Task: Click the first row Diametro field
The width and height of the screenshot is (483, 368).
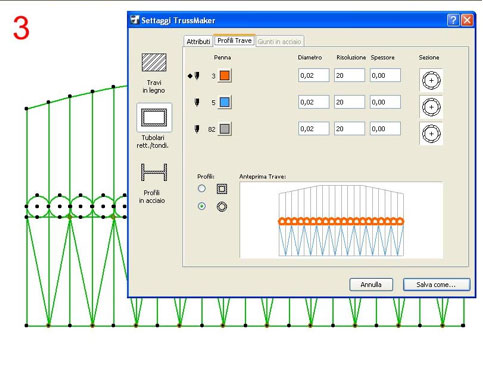Action: tap(314, 75)
